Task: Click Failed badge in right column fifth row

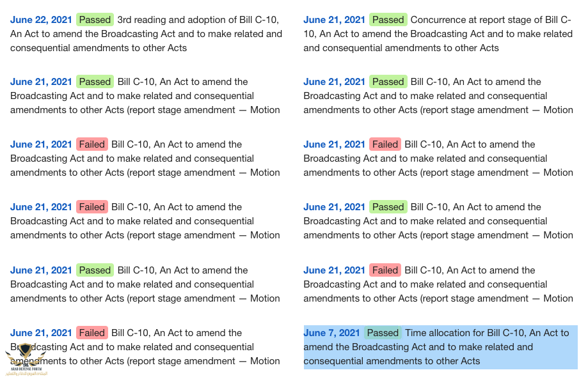Action: 385,270
